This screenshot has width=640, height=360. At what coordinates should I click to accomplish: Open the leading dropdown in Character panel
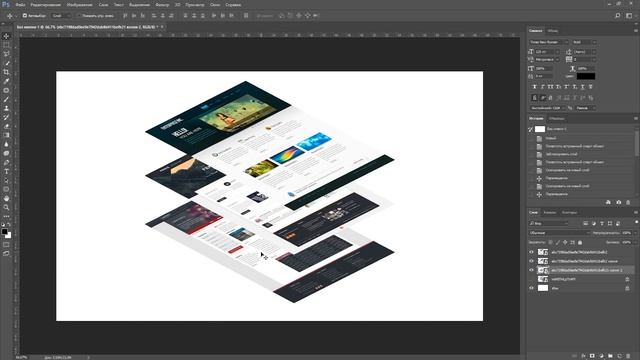585,52
